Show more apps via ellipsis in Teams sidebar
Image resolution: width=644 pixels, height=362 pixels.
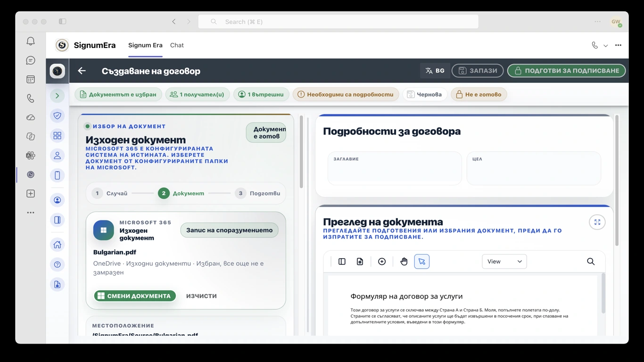[31, 213]
